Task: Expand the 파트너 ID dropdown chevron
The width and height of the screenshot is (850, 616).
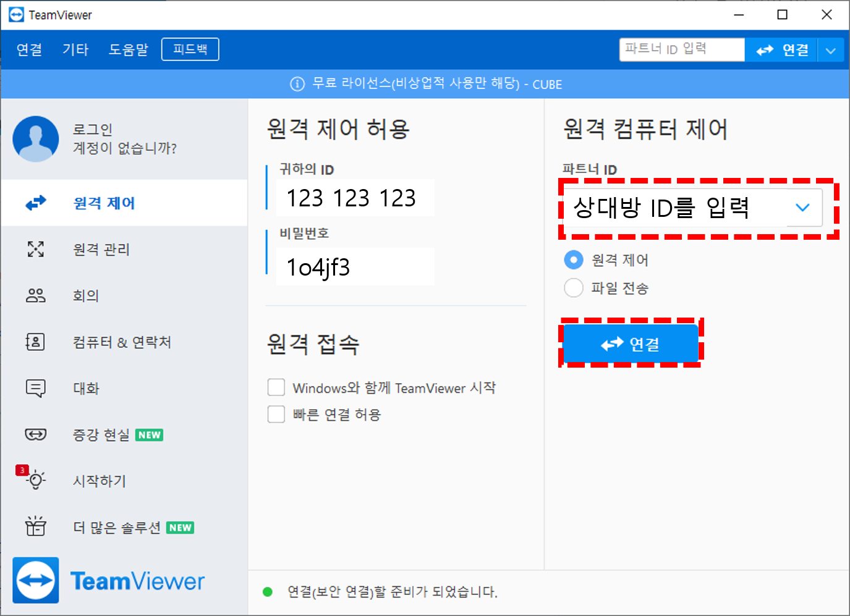Action: point(802,208)
